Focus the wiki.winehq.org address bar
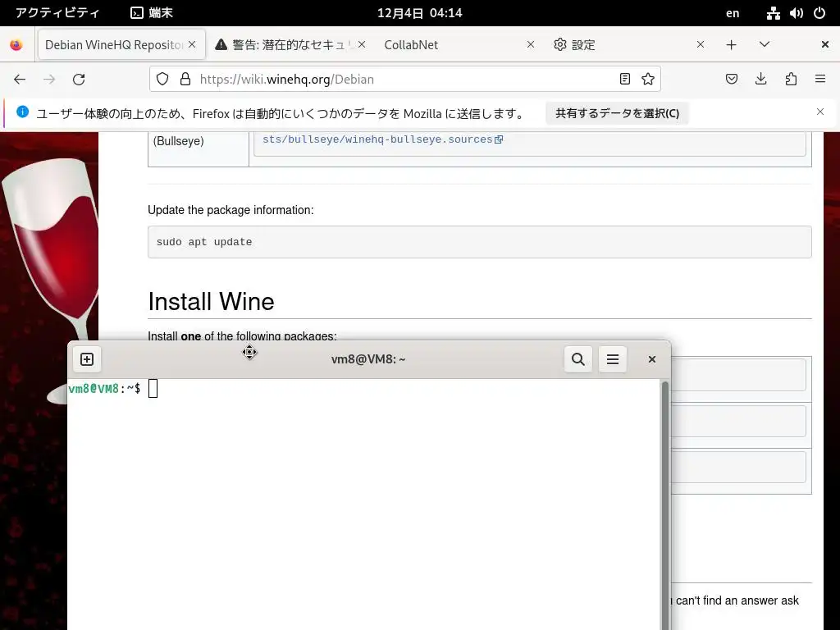This screenshot has height=630, width=840. pos(404,80)
